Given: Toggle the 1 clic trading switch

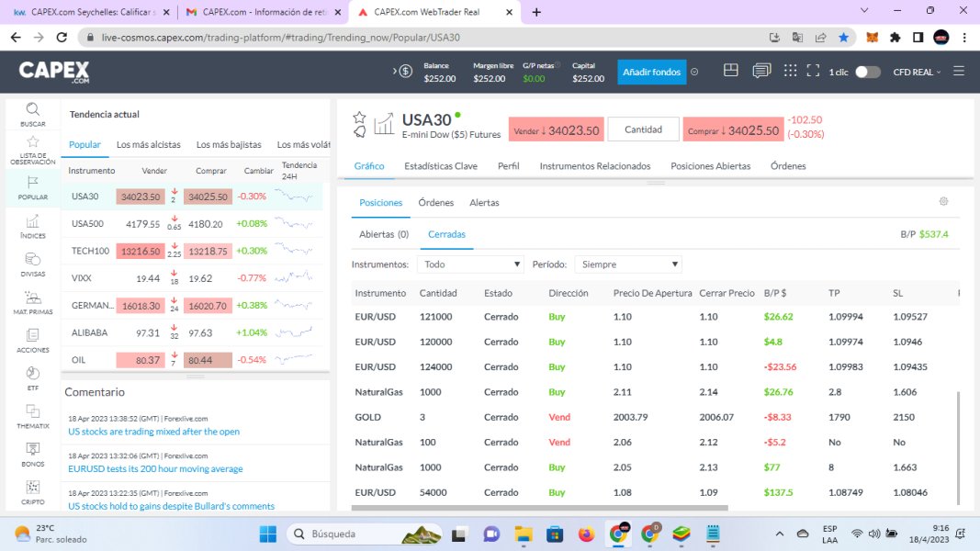Looking at the screenshot, I should coord(868,72).
